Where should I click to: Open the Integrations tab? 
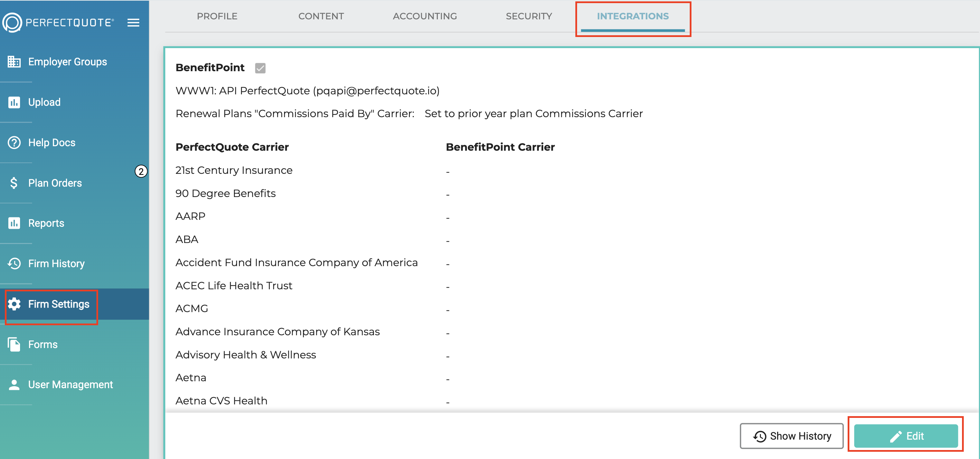click(633, 16)
